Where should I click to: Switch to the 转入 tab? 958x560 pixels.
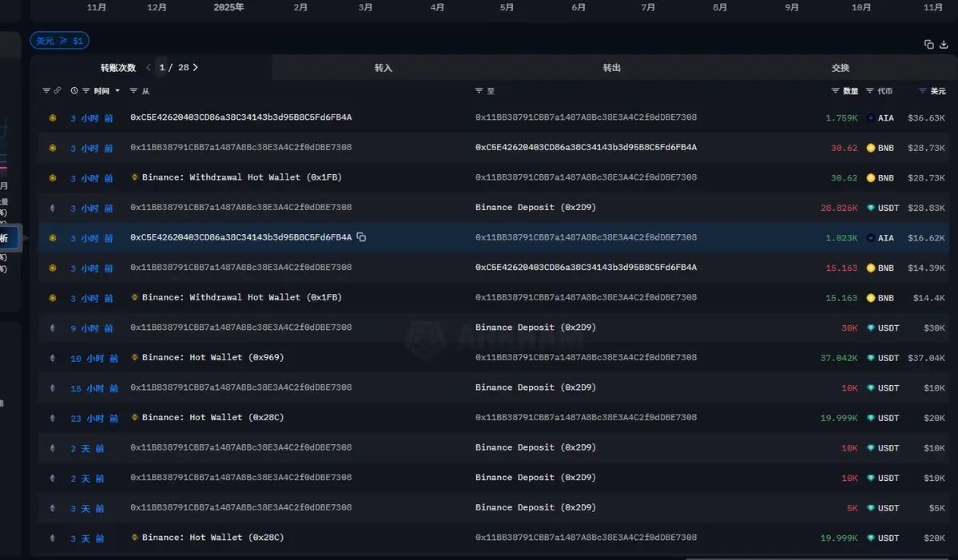383,68
